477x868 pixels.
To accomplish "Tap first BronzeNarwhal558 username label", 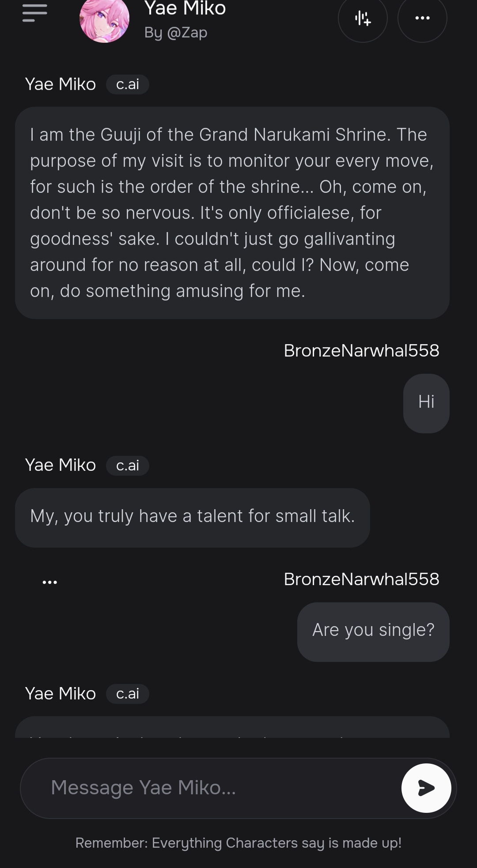I will pyautogui.click(x=361, y=351).
